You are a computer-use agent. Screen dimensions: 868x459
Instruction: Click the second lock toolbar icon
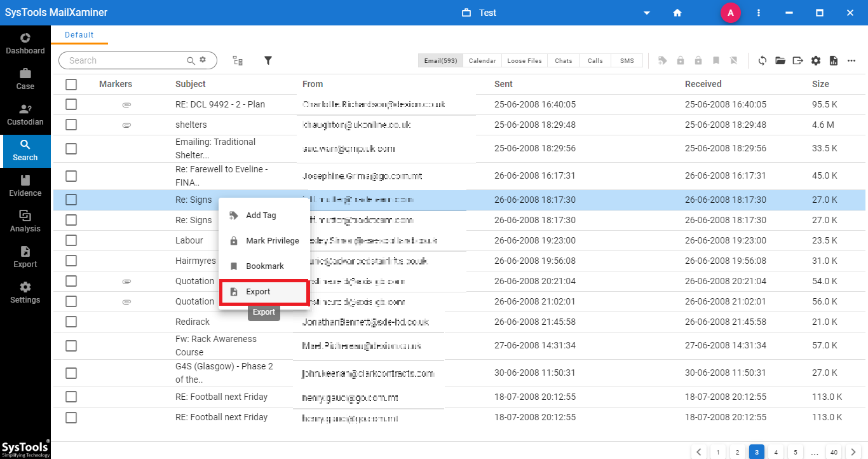pyautogui.click(x=698, y=60)
